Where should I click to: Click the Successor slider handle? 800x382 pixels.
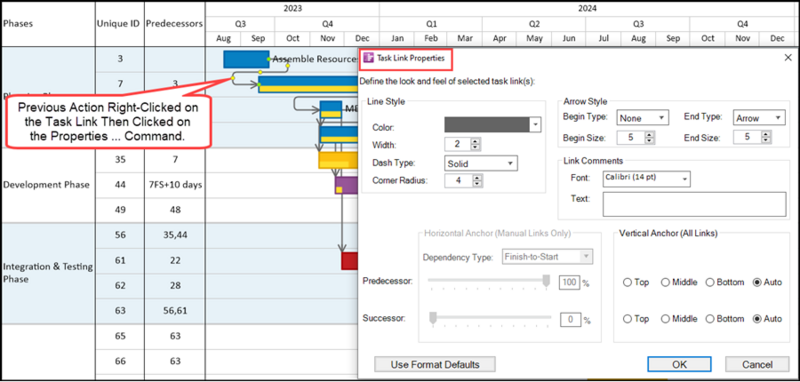433,318
